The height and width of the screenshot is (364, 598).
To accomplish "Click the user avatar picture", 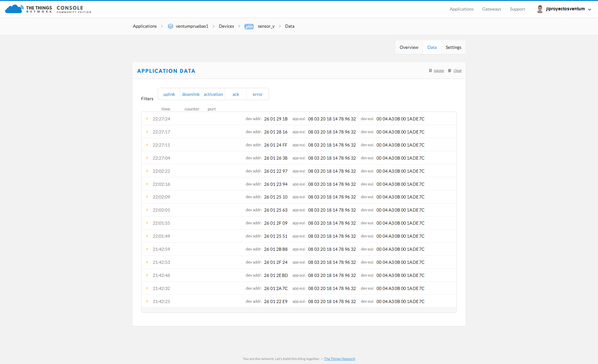I will point(540,9).
